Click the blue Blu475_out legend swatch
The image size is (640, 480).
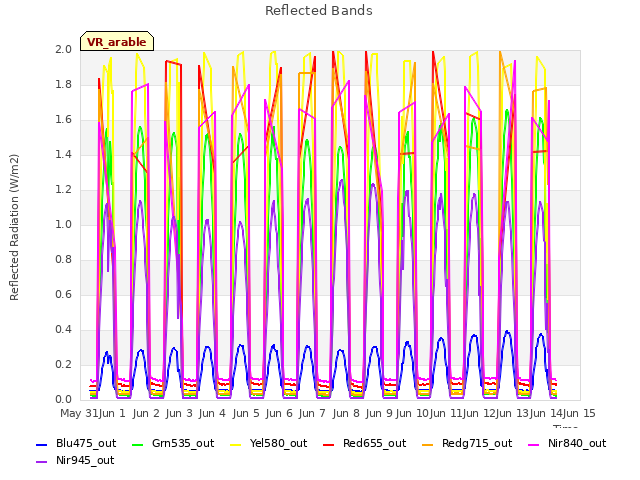pyautogui.click(x=42, y=444)
